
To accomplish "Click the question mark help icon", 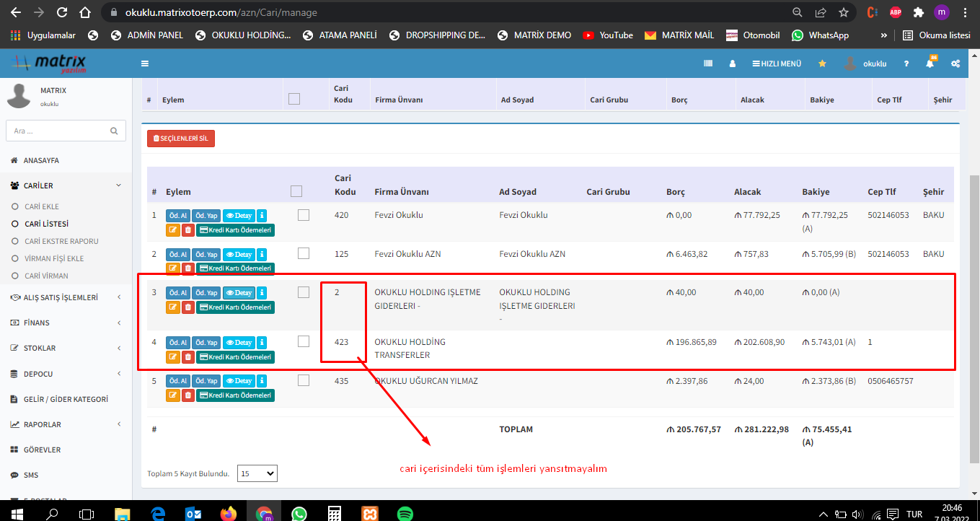I will click(906, 64).
